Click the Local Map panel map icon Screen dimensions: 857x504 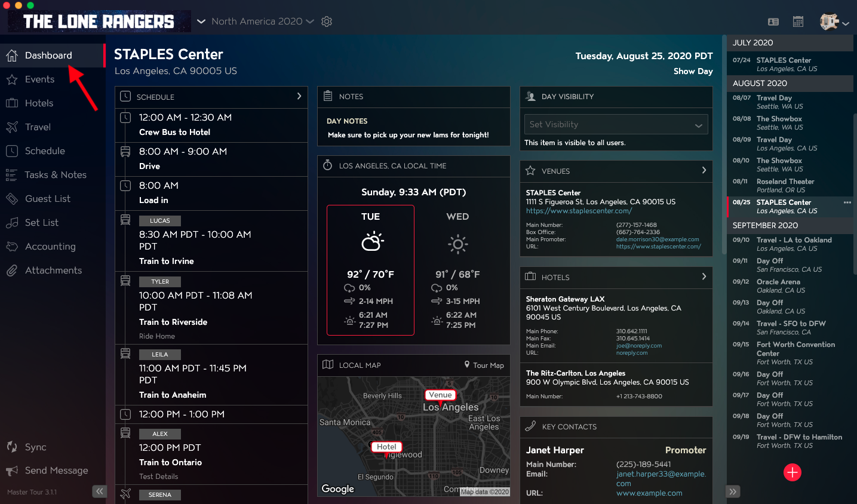328,364
